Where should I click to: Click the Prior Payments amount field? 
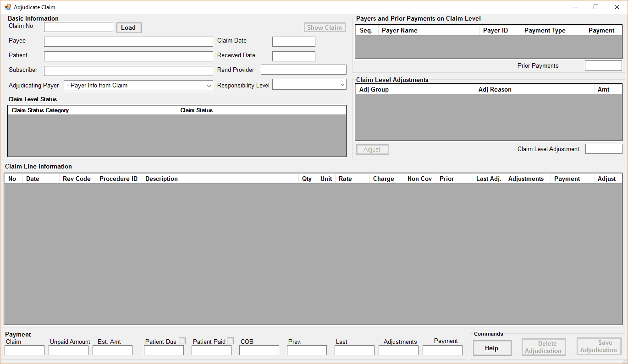click(x=603, y=65)
